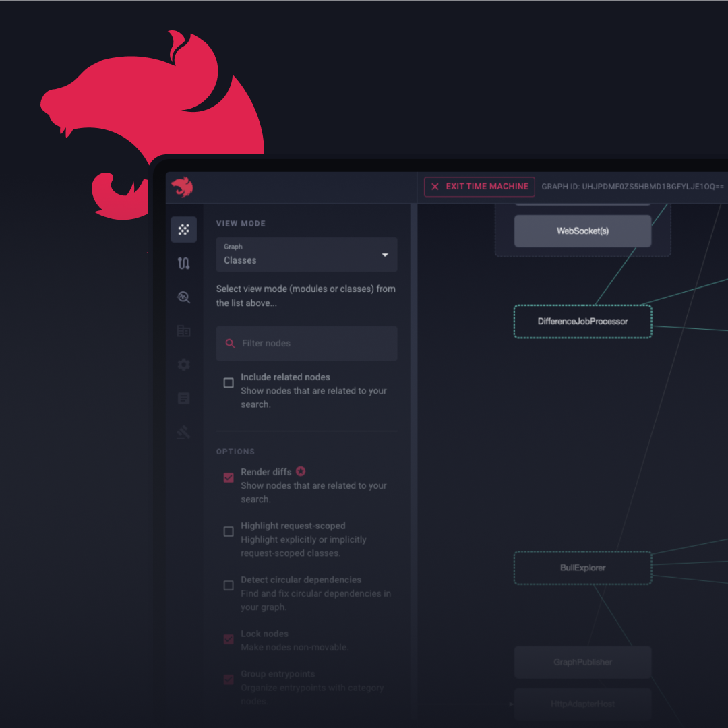Select the WebSocket(s) node
Screen dimensions: 728x728
point(582,231)
